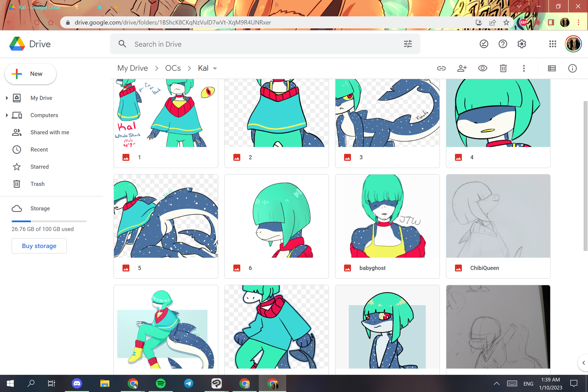Click the New button

(31, 74)
